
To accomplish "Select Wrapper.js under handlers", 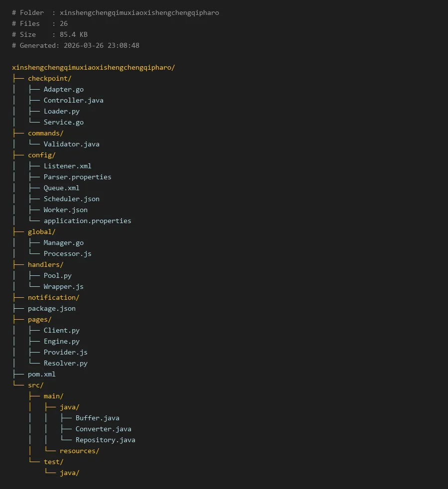I will click(x=63, y=286).
